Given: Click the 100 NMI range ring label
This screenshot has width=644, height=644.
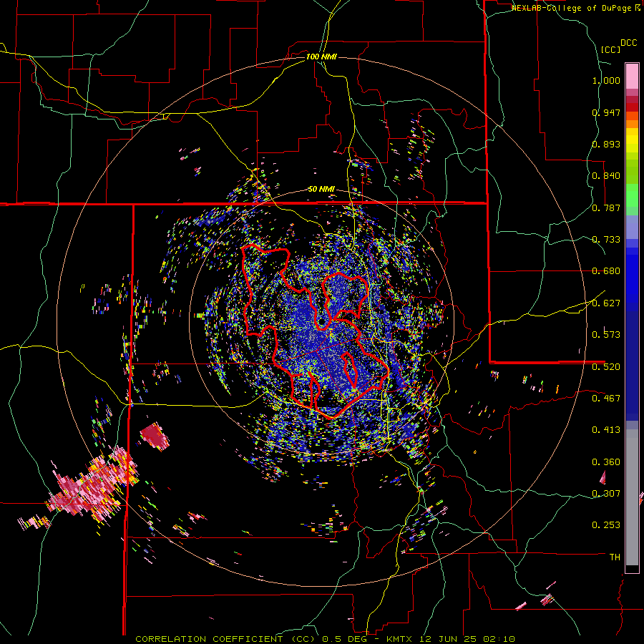Looking at the screenshot, I should click(321, 57).
